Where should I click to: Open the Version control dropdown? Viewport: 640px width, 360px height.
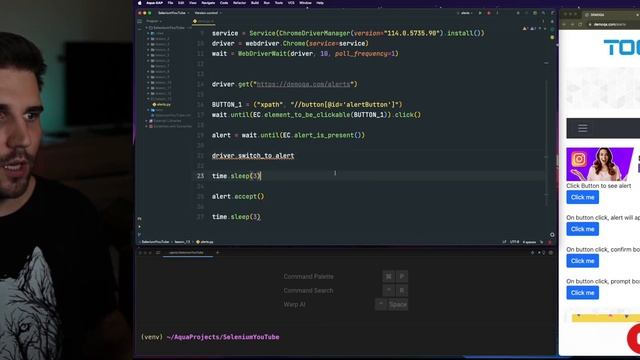coord(207,13)
